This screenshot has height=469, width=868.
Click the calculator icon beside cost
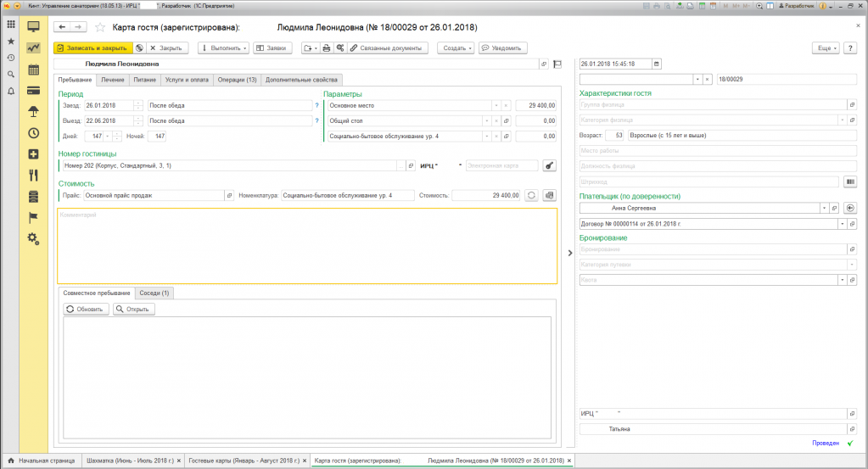pyautogui.click(x=549, y=195)
